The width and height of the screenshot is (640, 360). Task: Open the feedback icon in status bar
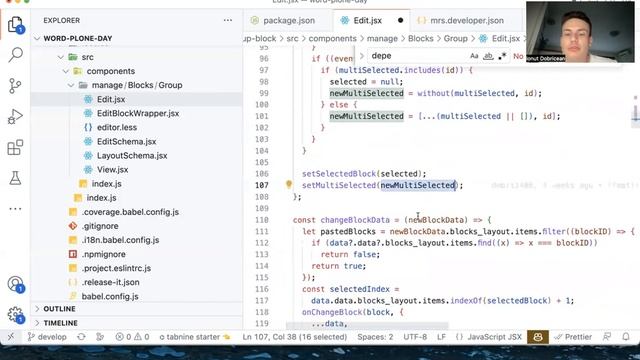pos(607,337)
